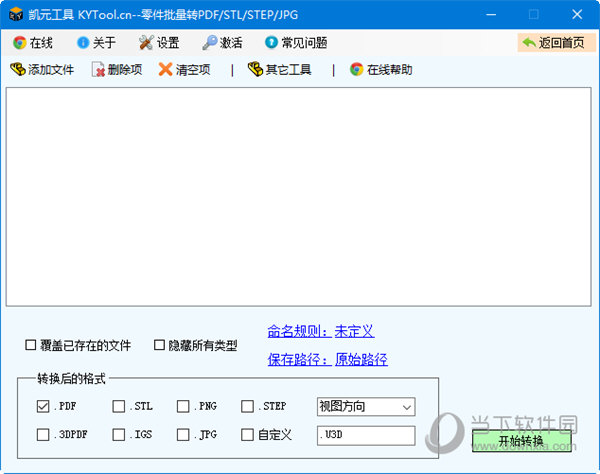
Task: Enable 覆盖已存在的文件 checkbox
Action: [x=30, y=345]
